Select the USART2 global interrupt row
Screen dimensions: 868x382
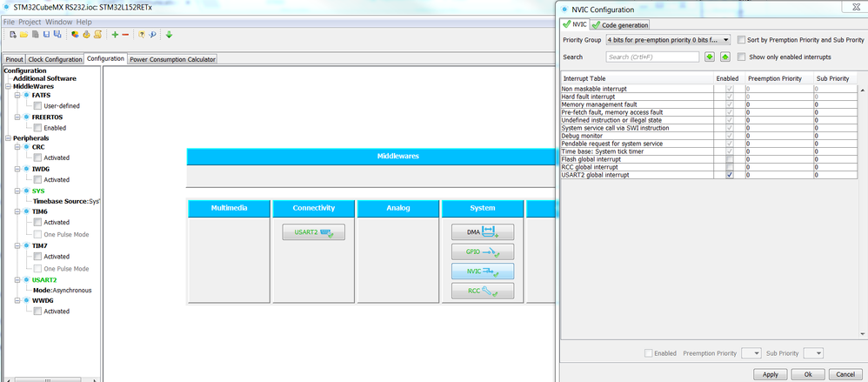pos(709,175)
